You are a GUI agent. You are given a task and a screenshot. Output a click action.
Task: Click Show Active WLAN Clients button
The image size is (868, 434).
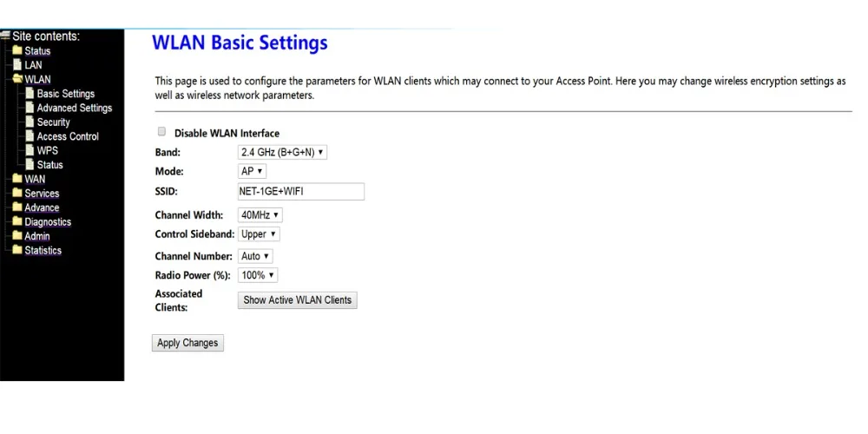[297, 300]
